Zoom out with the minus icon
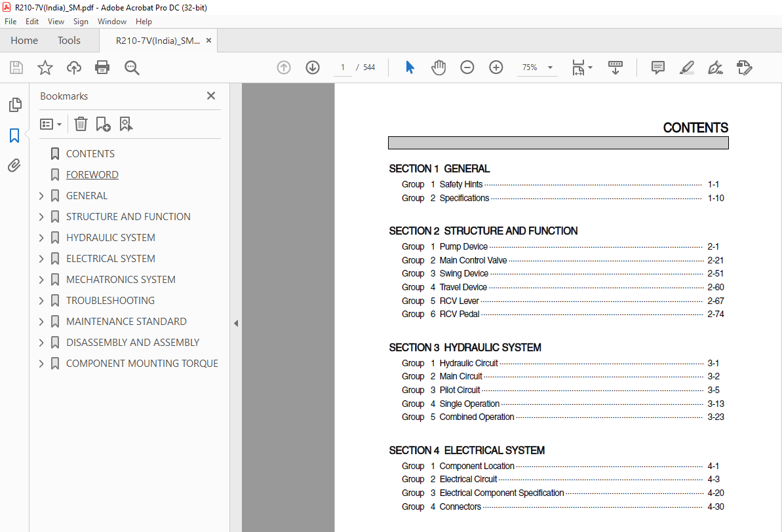The height and width of the screenshot is (532, 782). pyautogui.click(x=467, y=67)
